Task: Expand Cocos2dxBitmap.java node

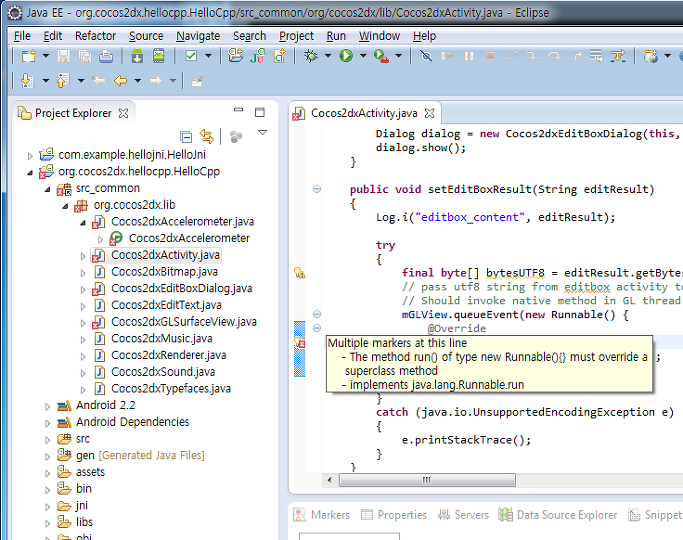Action: (x=83, y=273)
